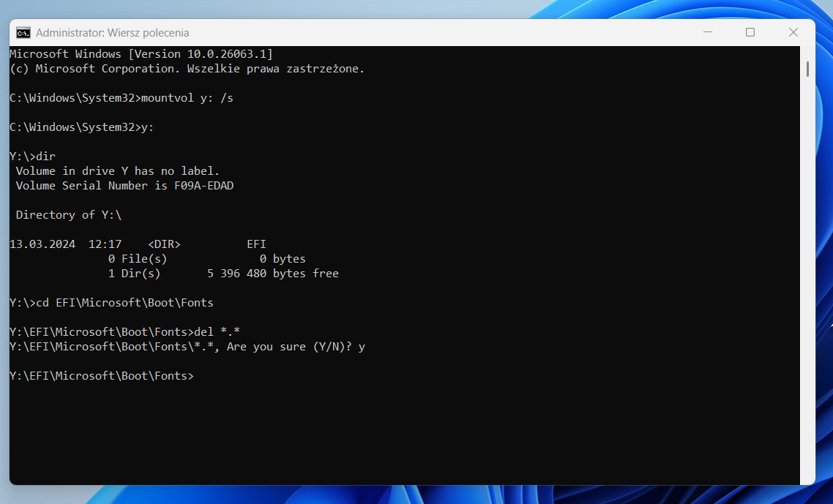Close the Administrator: Wiersz polecenia window
833x504 pixels.
coord(793,32)
